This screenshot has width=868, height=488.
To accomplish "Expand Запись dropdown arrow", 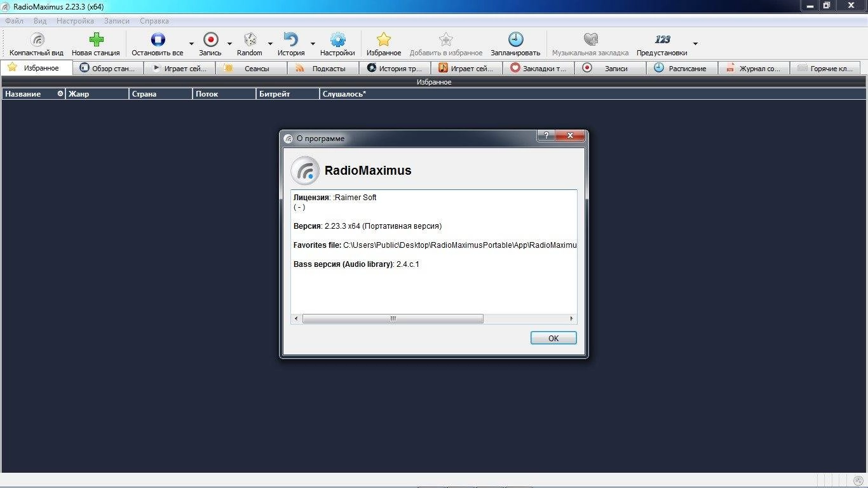I will point(229,44).
